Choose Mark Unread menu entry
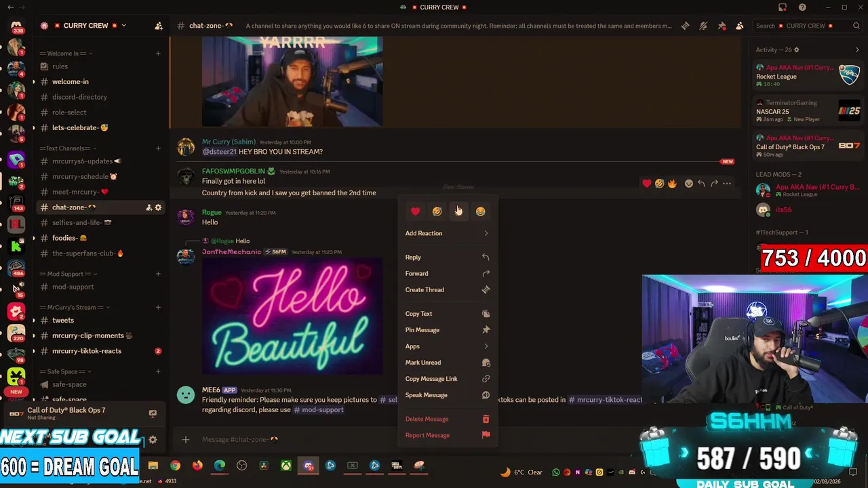 click(448, 363)
